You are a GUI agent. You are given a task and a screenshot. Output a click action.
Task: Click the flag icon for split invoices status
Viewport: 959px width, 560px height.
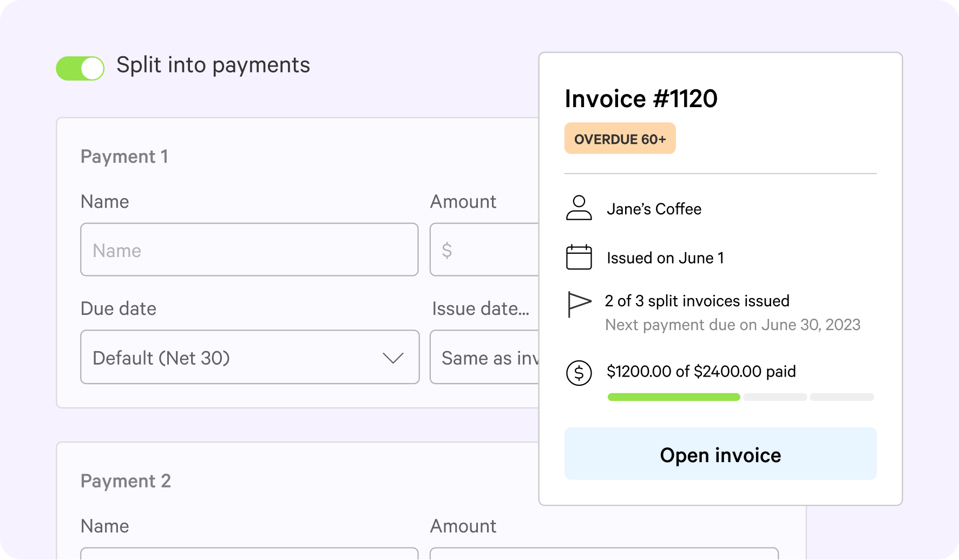(578, 305)
